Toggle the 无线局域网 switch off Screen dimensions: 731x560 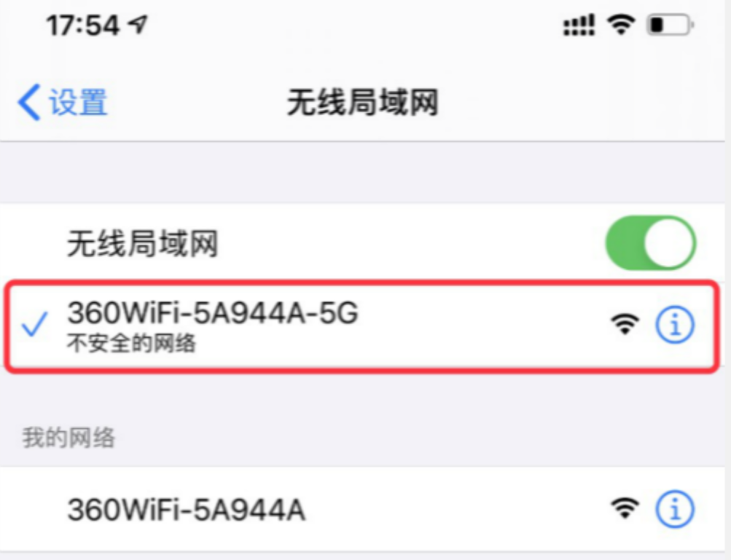[x=650, y=242]
